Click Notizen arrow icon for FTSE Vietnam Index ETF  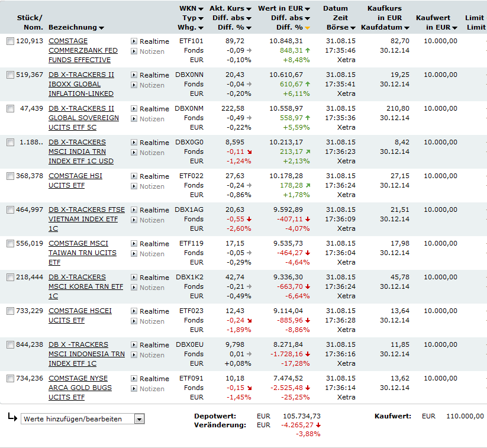coord(134,220)
